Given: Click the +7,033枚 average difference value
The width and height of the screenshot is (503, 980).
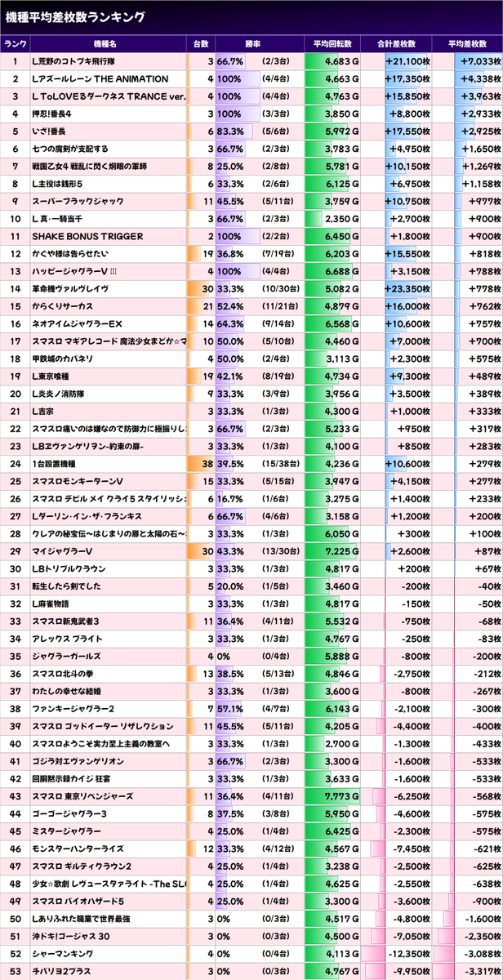Looking at the screenshot, I should click(479, 61).
